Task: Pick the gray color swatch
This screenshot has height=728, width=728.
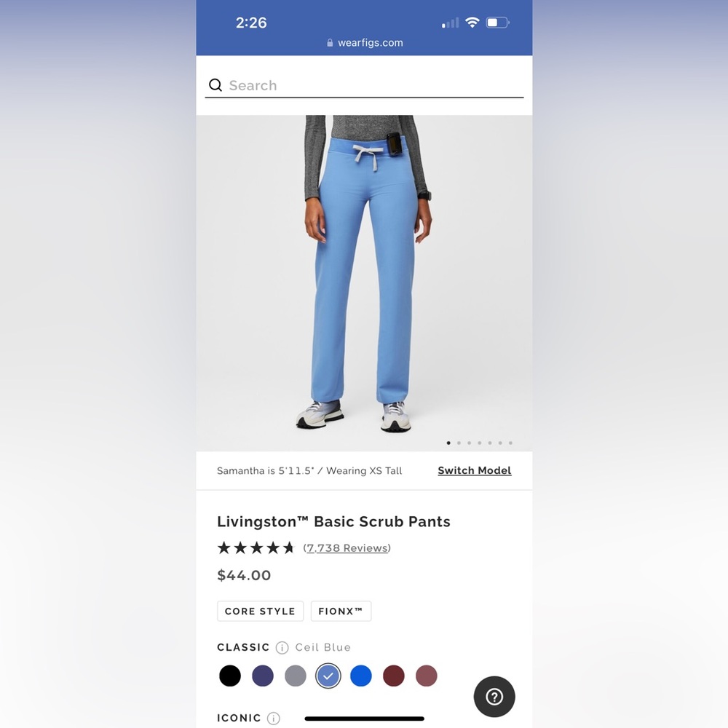Action: (x=296, y=676)
